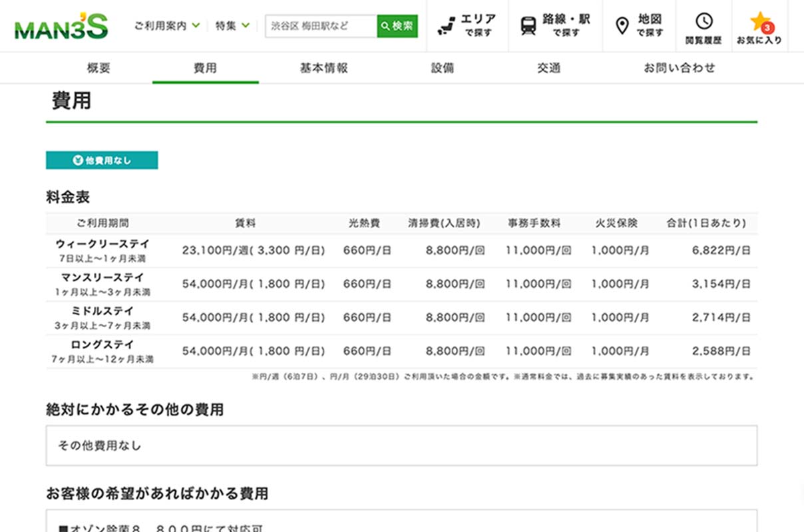Select the ロングステイ row label
This screenshot has height=532, width=804.
coord(102,344)
